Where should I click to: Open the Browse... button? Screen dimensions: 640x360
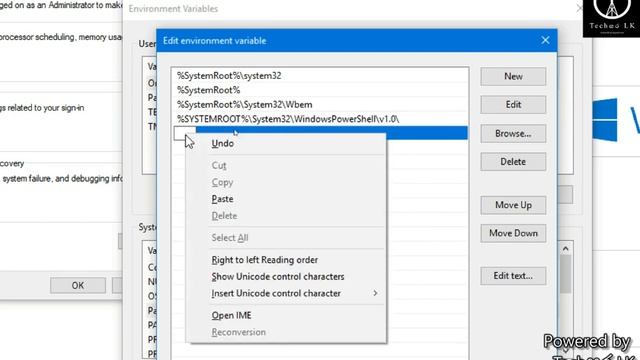tap(513, 133)
